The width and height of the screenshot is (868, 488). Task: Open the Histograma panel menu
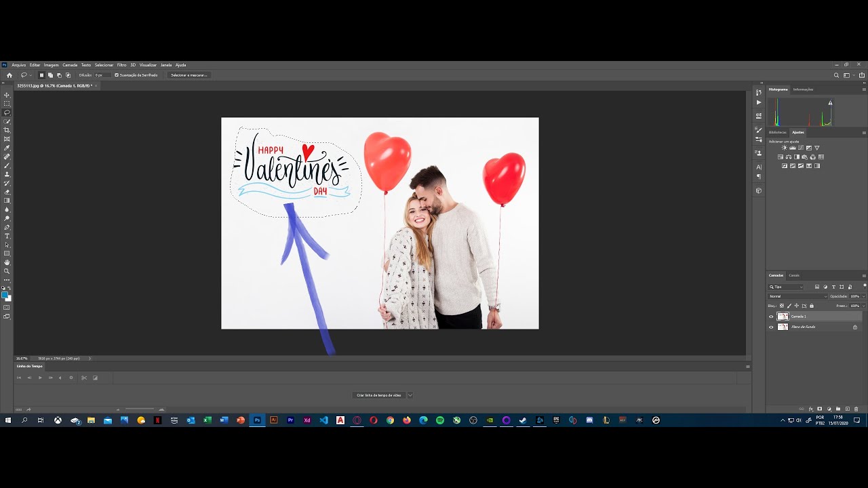coord(864,89)
